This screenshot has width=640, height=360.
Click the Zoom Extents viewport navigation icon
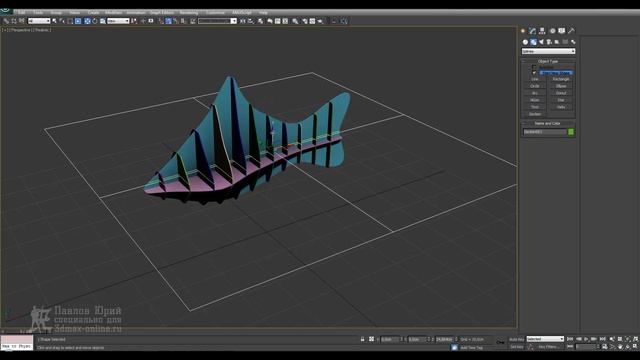click(628, 339)
